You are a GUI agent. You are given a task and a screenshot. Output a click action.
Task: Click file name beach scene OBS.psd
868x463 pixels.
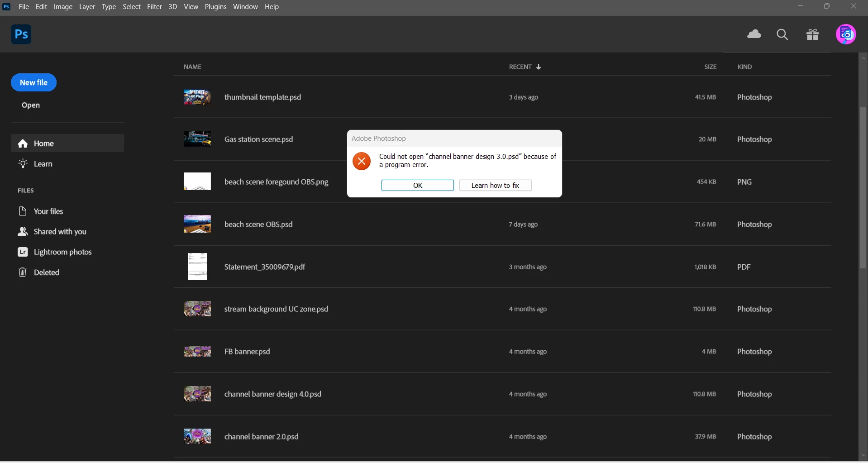click(258, 224)
